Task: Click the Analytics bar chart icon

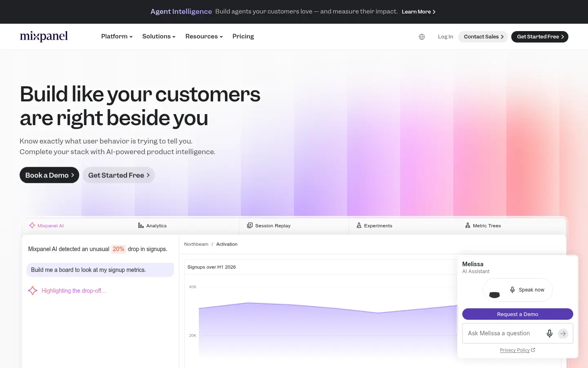Action: (141, 225)
